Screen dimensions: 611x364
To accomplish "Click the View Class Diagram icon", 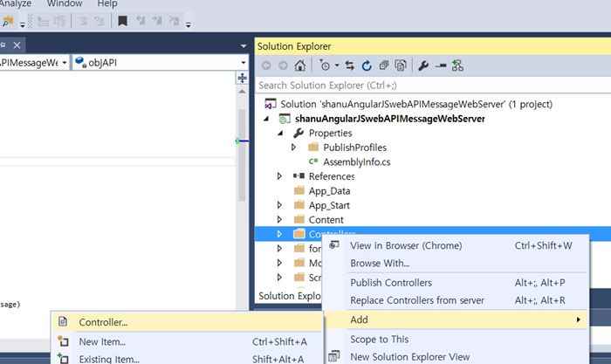I will [457, 65].
